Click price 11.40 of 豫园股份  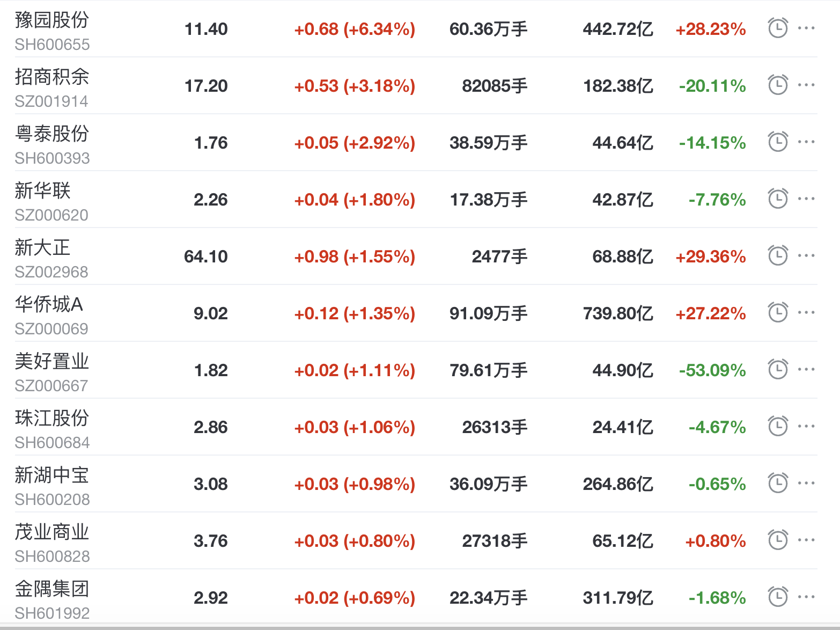click(x=206, y=29)
